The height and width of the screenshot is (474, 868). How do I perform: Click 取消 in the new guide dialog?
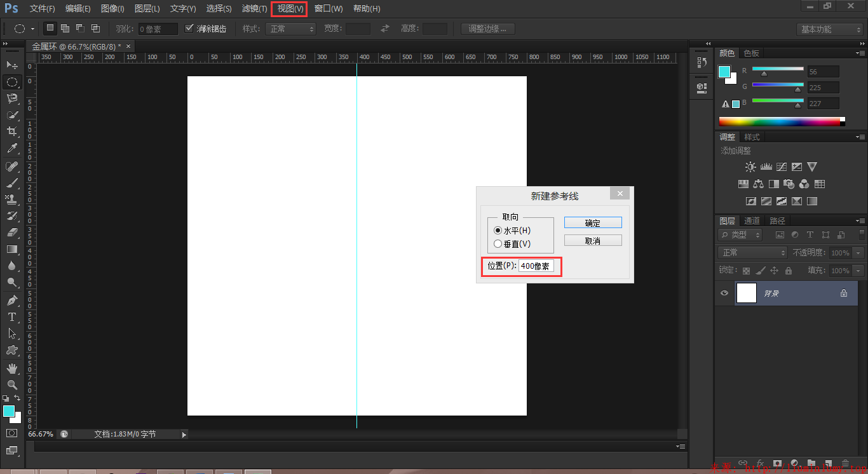point(593,241)
